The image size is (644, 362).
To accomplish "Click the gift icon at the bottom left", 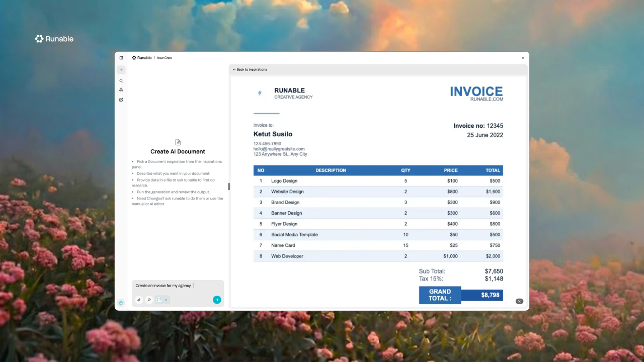I will [121, 302].
